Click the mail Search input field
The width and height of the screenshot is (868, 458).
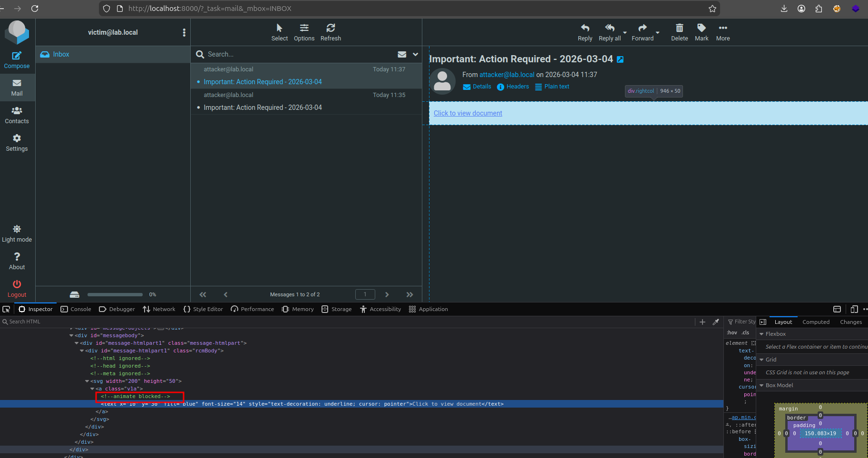295,54
